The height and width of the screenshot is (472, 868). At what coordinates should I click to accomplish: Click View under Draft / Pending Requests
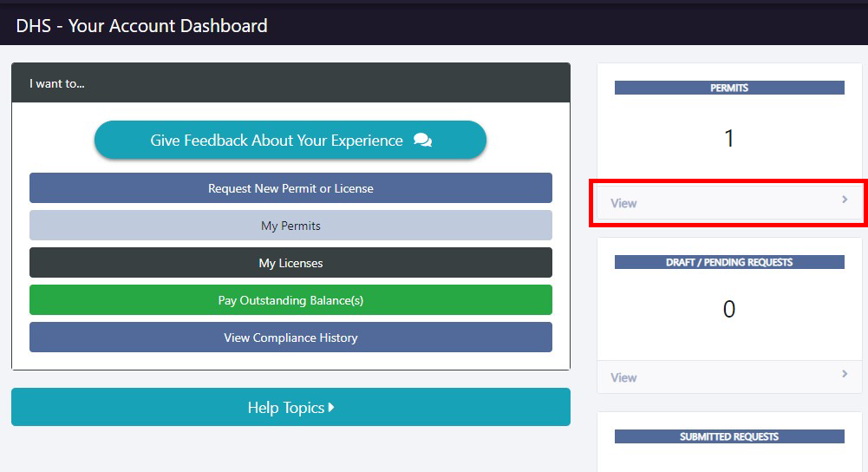(x=623, y=377)
